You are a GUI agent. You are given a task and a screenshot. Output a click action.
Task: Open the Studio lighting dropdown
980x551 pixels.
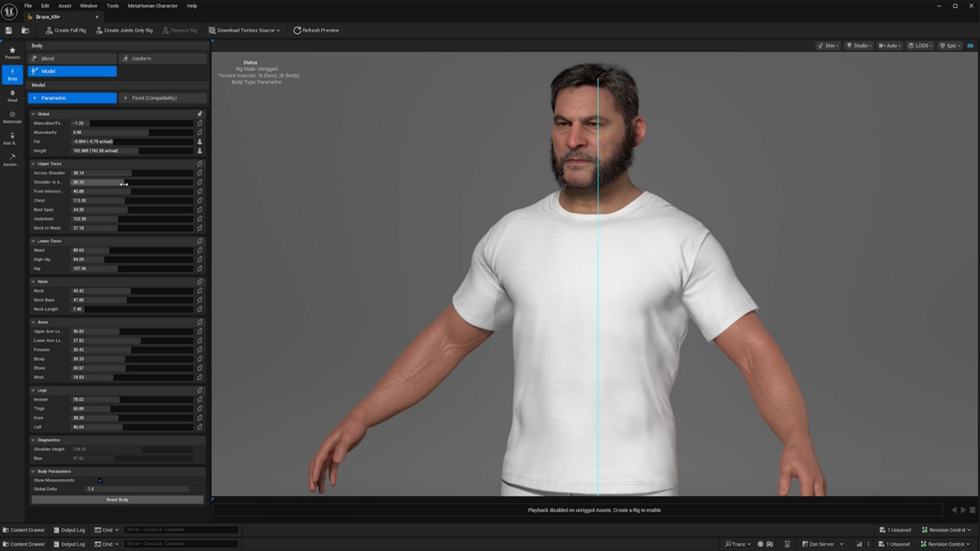tap(859, 46)
